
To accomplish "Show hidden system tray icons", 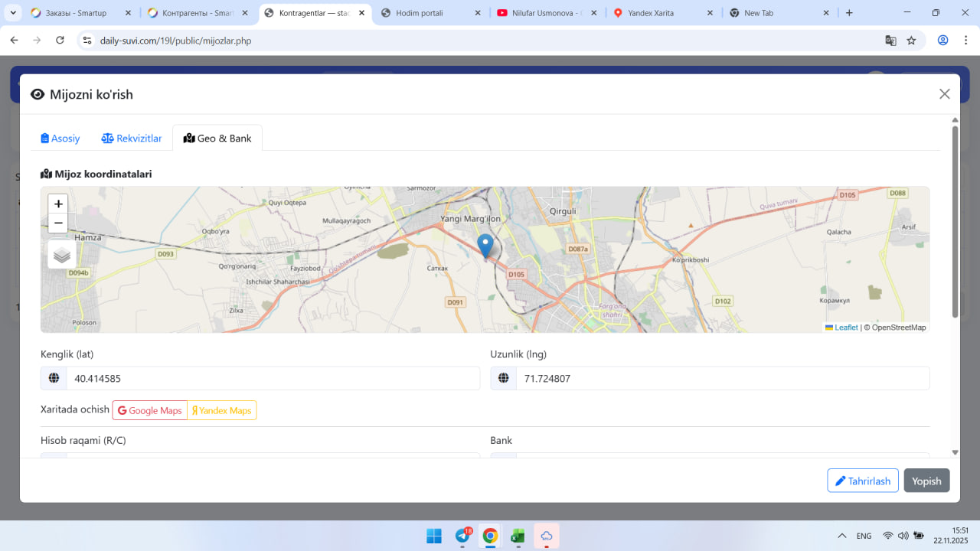I will (x=842, y=536).
